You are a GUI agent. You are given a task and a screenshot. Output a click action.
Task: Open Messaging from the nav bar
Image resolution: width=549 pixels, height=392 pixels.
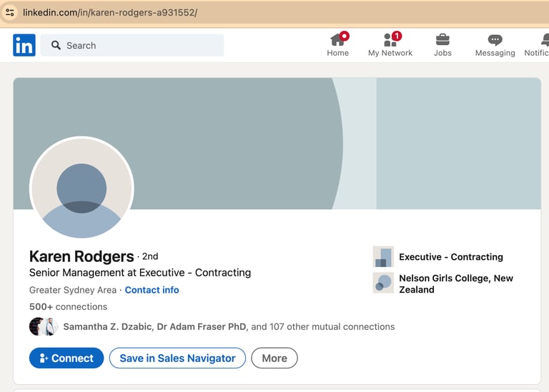[x=495, y=45]
